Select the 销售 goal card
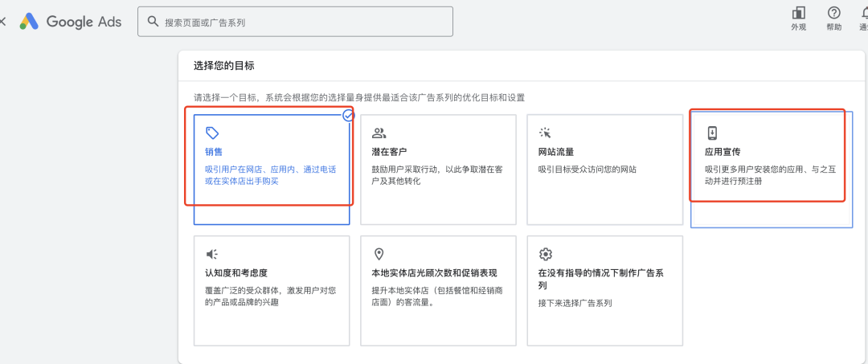The height and width of the screenshot is (364, 868). coord(272,170)
